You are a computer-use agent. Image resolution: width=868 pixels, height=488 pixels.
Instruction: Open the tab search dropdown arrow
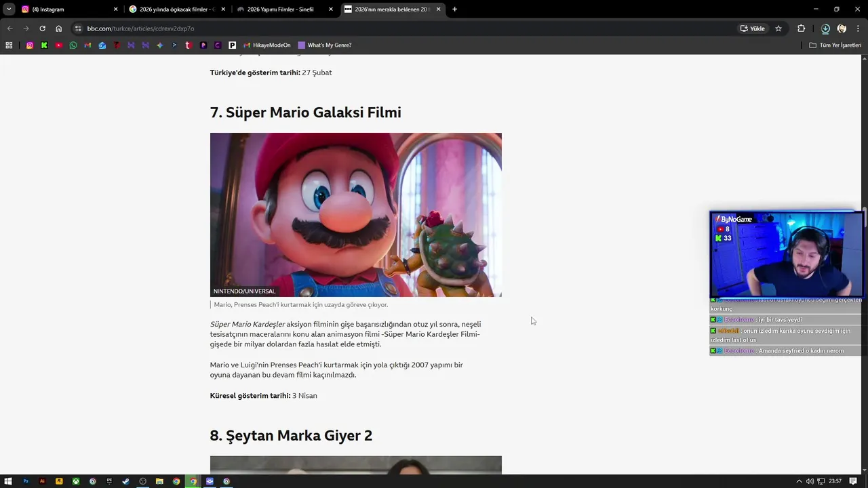9,9
